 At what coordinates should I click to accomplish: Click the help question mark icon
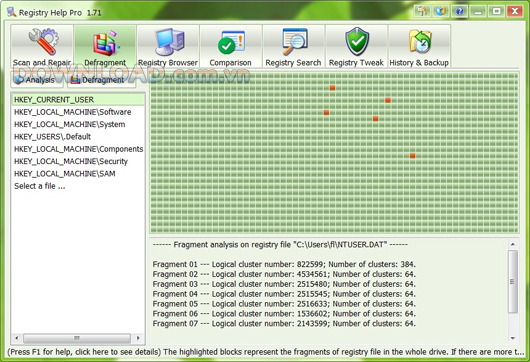[x=459, y=11]
